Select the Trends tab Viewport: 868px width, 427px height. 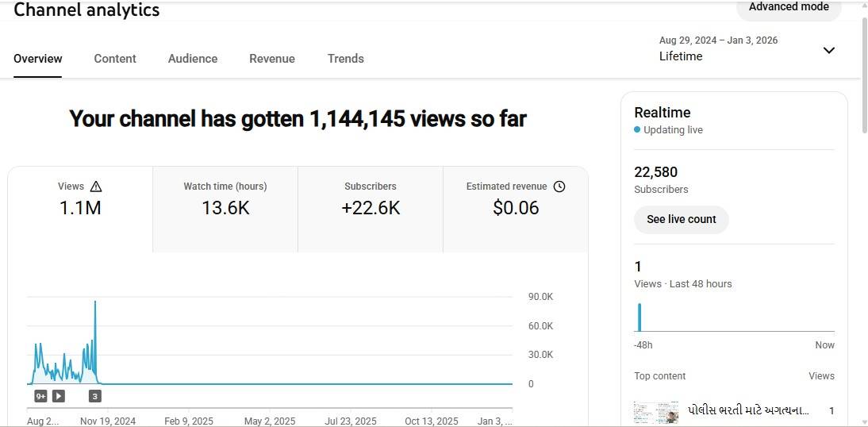tap(346, 59)
